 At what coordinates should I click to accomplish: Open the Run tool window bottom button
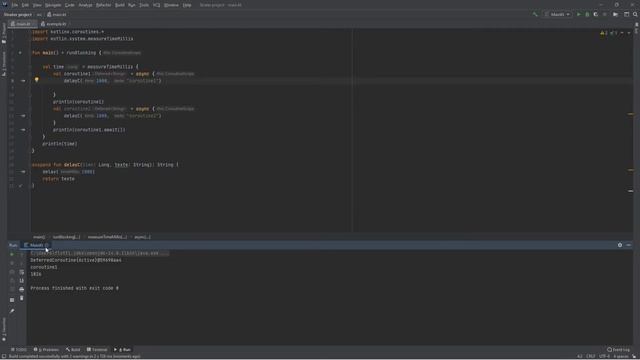tap(122, 350)
